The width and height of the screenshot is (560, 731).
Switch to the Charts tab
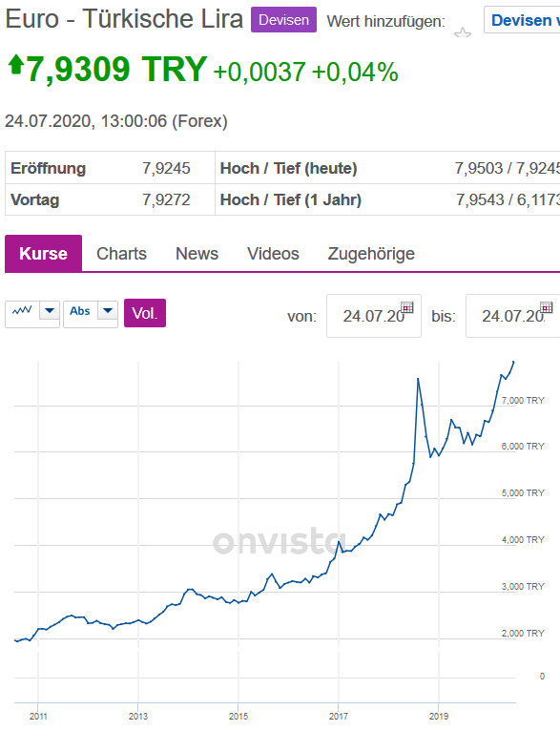(121, 254)
